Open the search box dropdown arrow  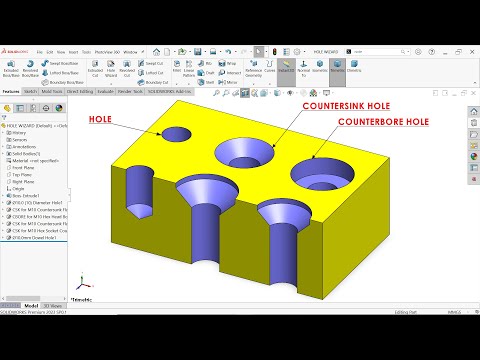408,52
